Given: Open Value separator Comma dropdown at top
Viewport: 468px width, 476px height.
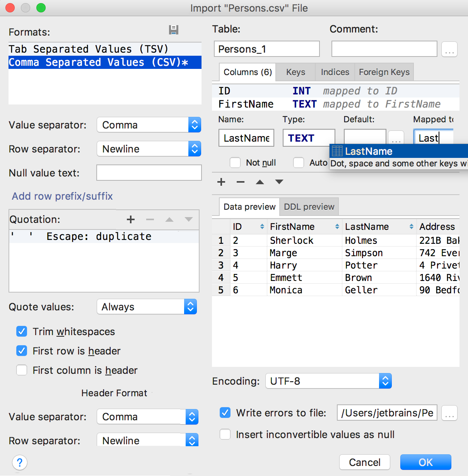Looking at the screenshot, I should click(x=149, y=125).
